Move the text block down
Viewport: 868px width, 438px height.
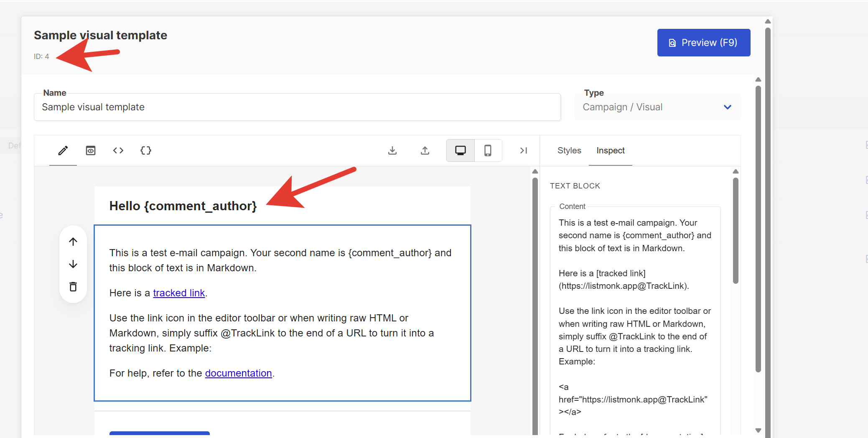(73, 264)
